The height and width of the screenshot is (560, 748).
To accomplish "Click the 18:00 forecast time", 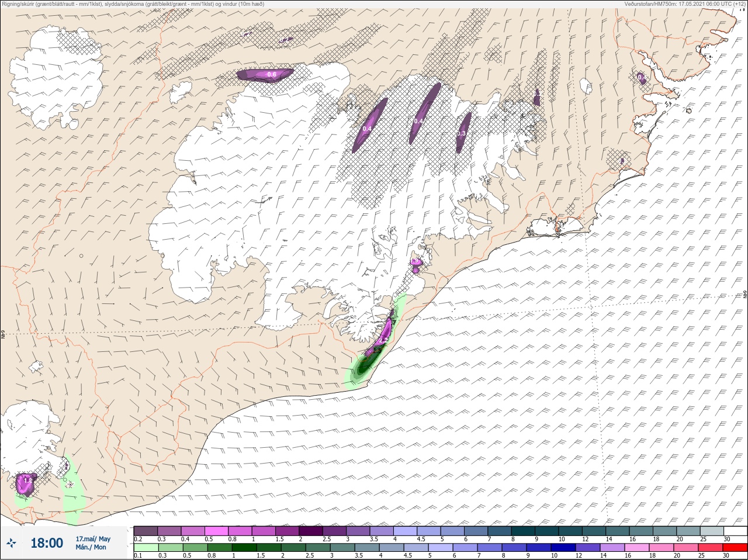I will pos(47,543).
